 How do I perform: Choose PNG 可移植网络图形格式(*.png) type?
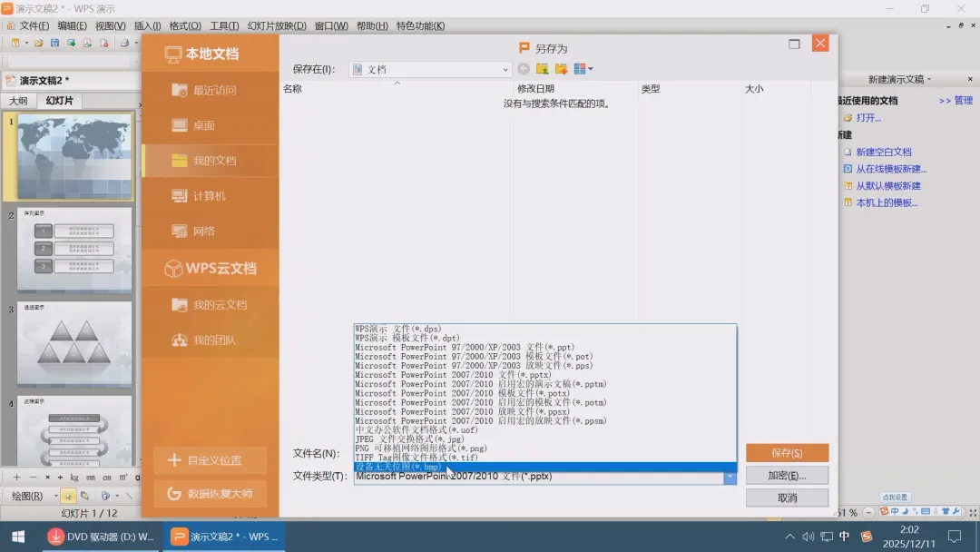click(x=545, y=448)
